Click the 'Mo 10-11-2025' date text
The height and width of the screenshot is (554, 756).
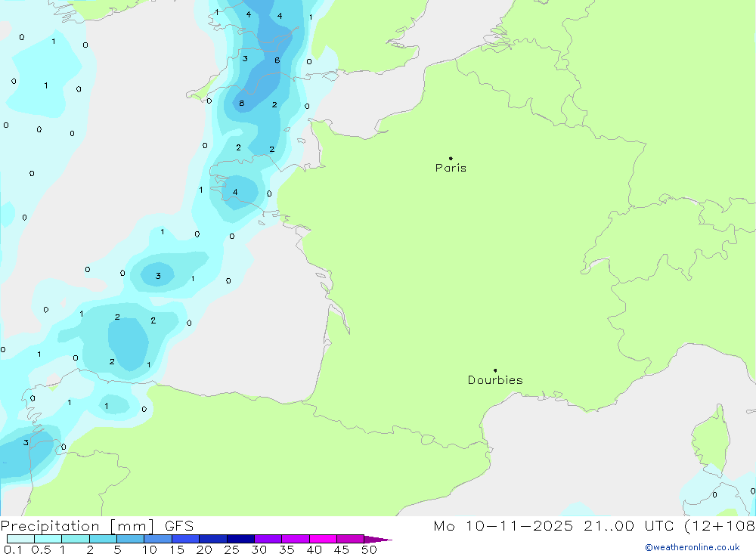click(x=503, y=525)
